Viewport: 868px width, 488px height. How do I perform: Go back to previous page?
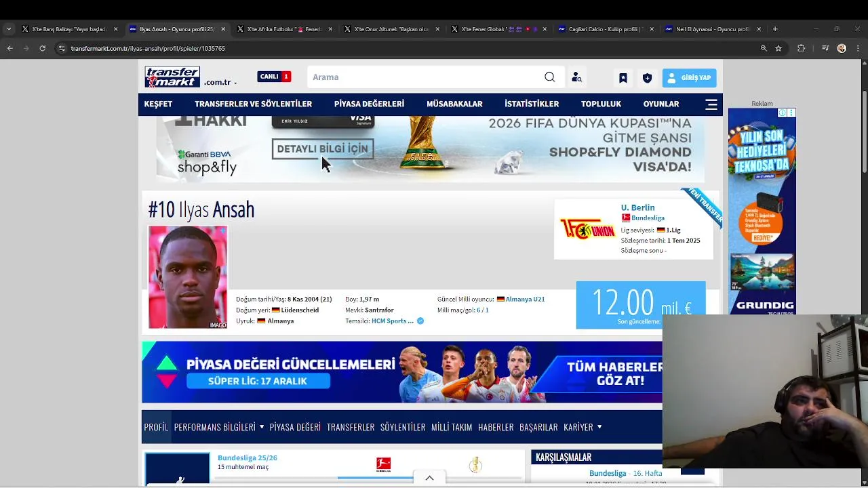tap(9, 48)
